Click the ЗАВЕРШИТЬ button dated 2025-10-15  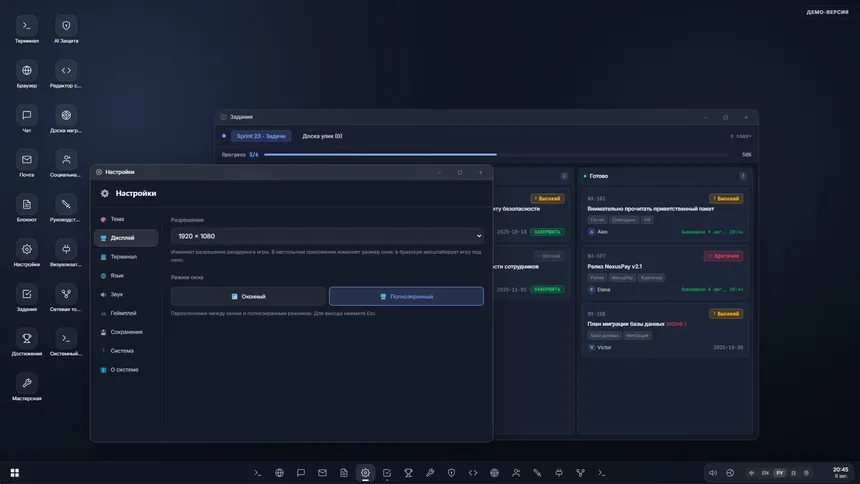(x=547, y=232)
